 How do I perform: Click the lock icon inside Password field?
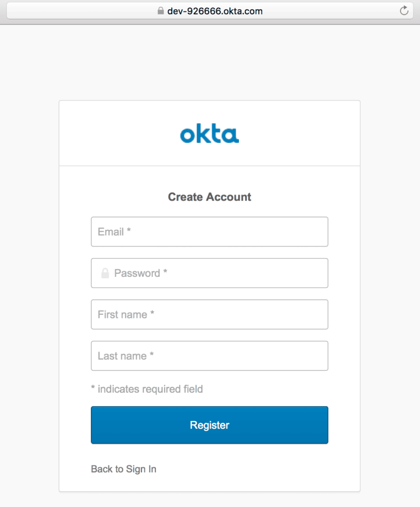pyautogui.click(x=105, y=273)
